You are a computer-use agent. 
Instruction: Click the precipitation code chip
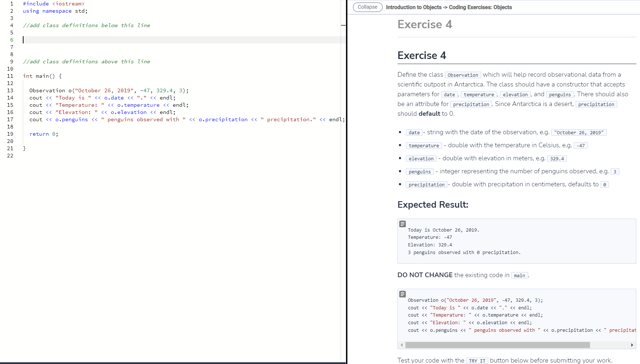(x=471, y=104)
